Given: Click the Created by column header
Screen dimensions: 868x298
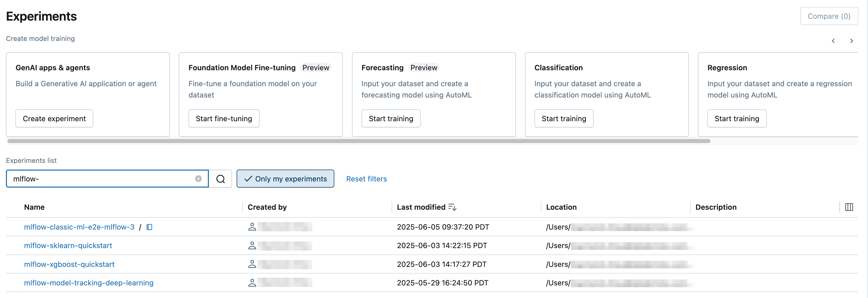Looking at the screenshot, I should click(x=267, y=207).
